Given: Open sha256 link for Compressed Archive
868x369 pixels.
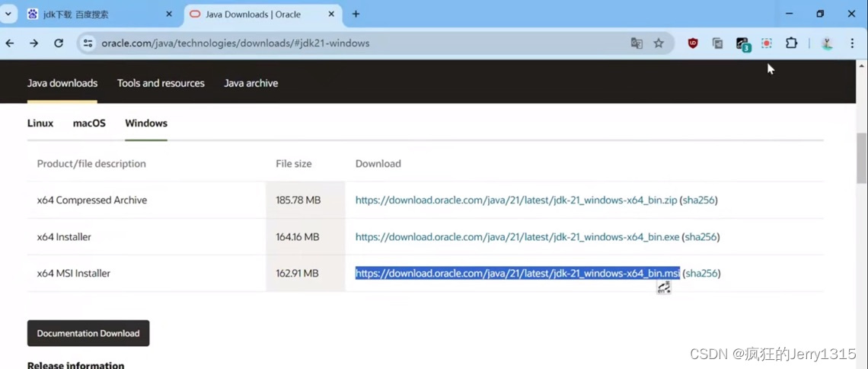Looking at the screenshot, I should [x=699, y=200].
